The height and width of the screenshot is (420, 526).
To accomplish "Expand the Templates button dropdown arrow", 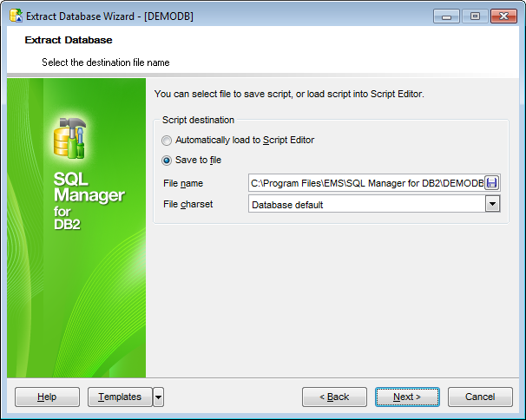I will pyautogui.click(x=158, y=397).
